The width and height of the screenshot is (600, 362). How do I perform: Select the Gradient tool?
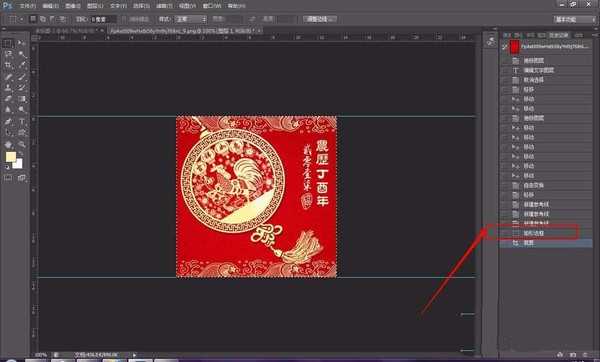coord(21,99)
